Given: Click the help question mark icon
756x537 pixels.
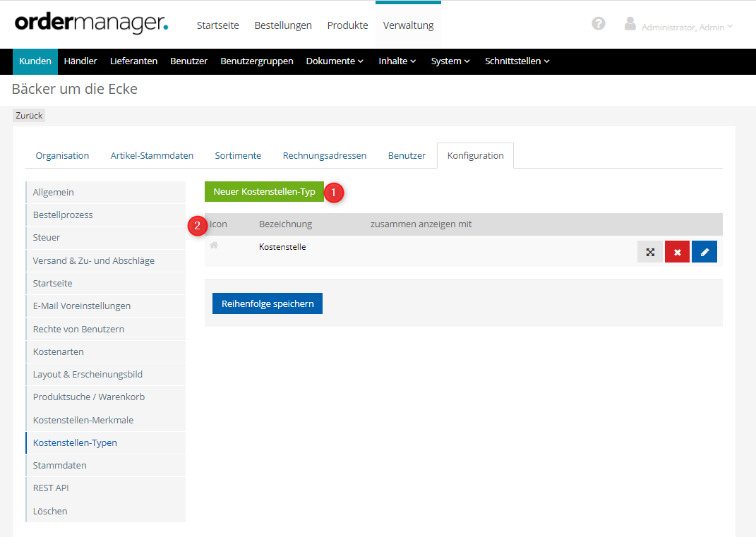Looking at the screenshot, I should (x=599, y=23).
